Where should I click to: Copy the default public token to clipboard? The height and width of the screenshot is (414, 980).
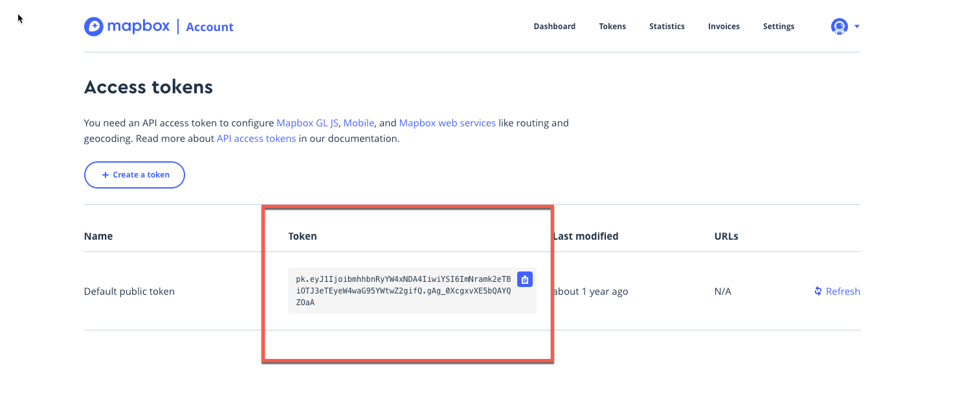[525, 279]
